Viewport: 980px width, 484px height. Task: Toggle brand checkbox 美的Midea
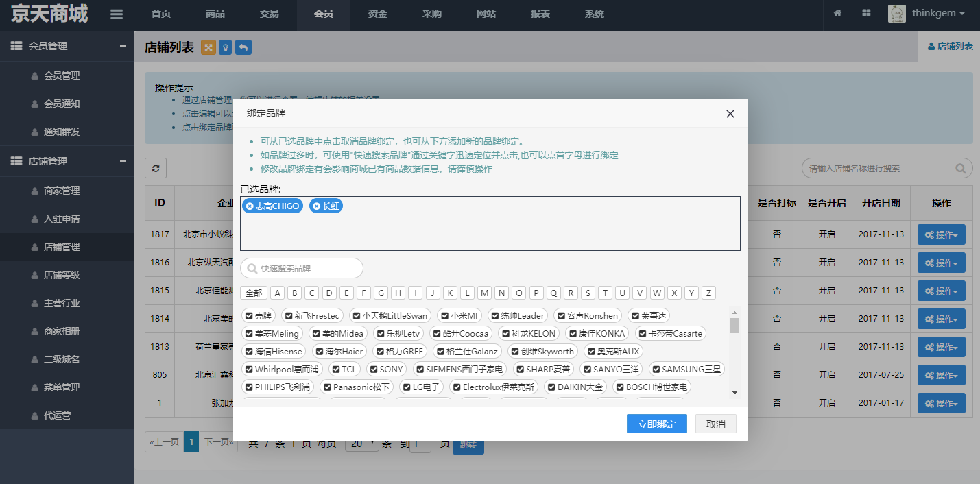[x=316, y=334]
